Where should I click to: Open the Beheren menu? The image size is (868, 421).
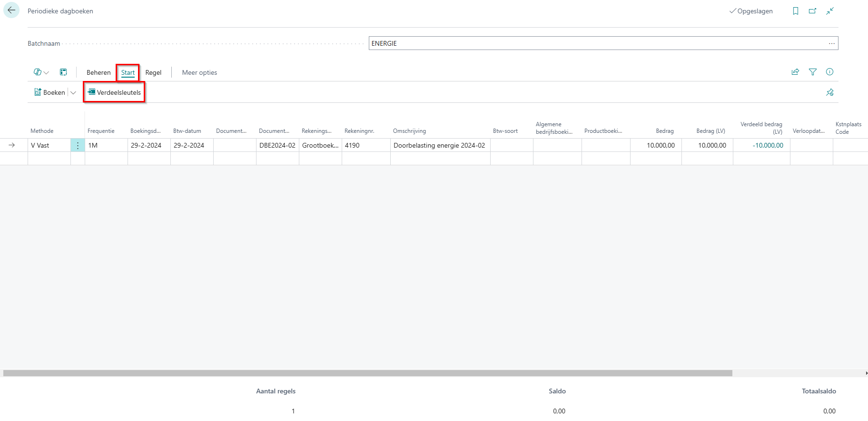pyautogui.click(x=99, y=72)
